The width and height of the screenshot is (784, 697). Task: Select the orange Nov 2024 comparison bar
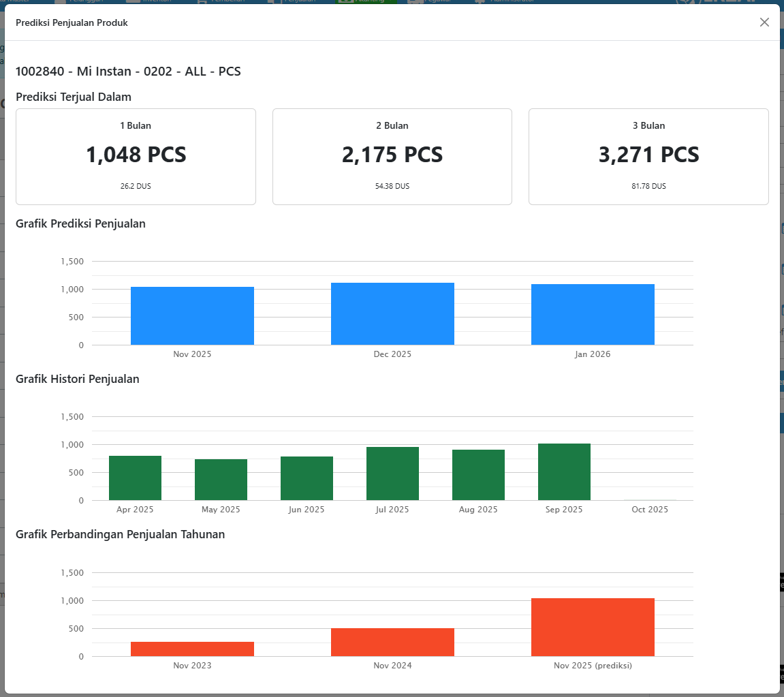392,642
